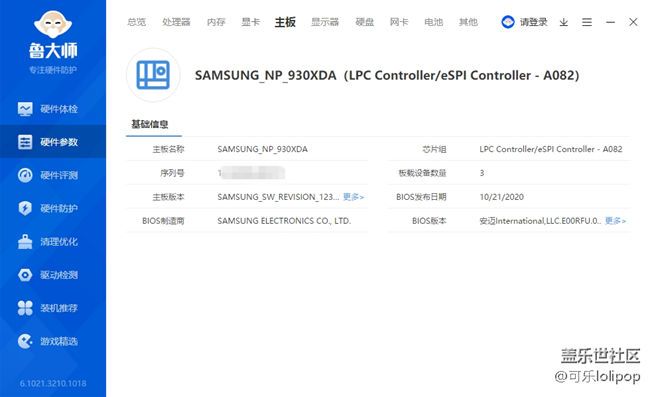Switch to the 硬盘 tab

pyautogui.click(x=365, y=22)
